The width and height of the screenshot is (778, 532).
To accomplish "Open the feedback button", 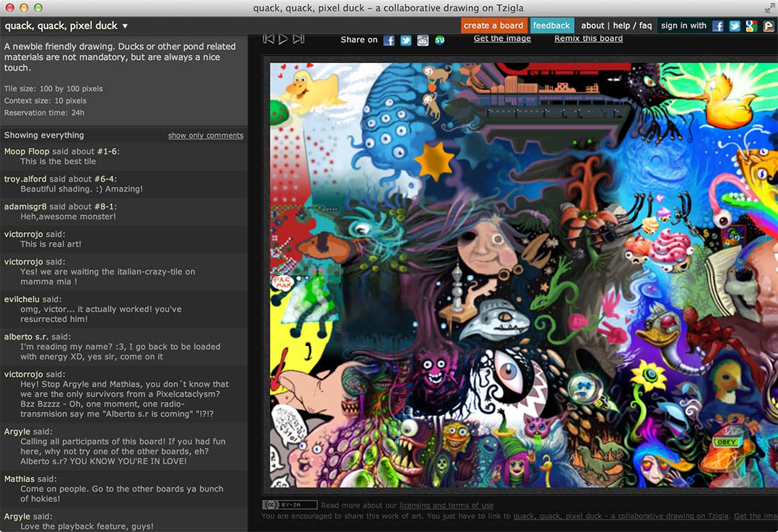I will 552,25.
